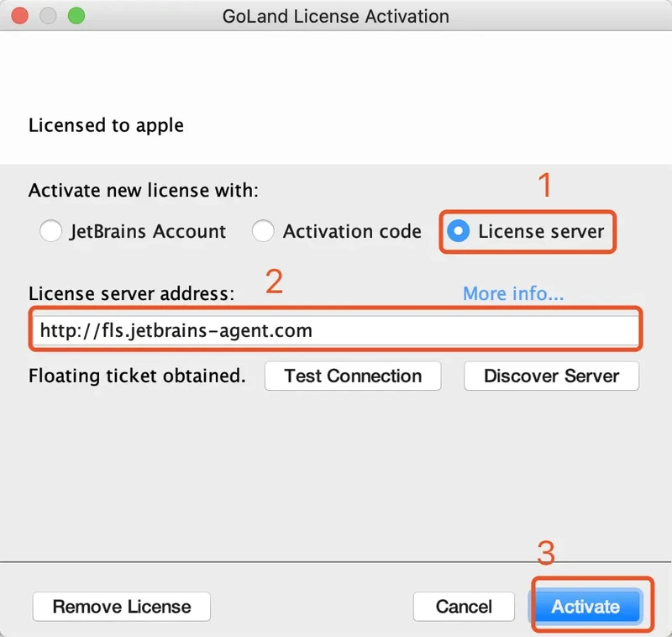Image resolution: width=672 pixels, height=637 pixels.
Task: Click the blue Activate button
Action: tap(585, 606)
